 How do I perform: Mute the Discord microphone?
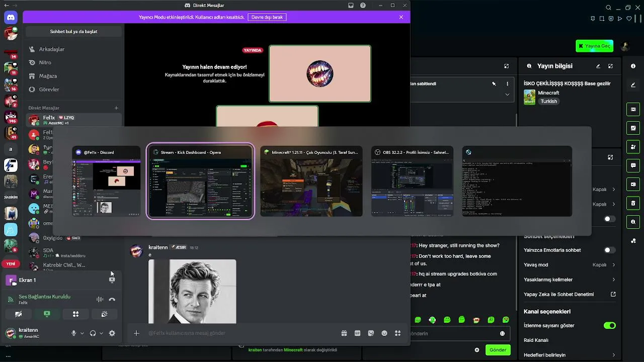[x=74, y=333]
